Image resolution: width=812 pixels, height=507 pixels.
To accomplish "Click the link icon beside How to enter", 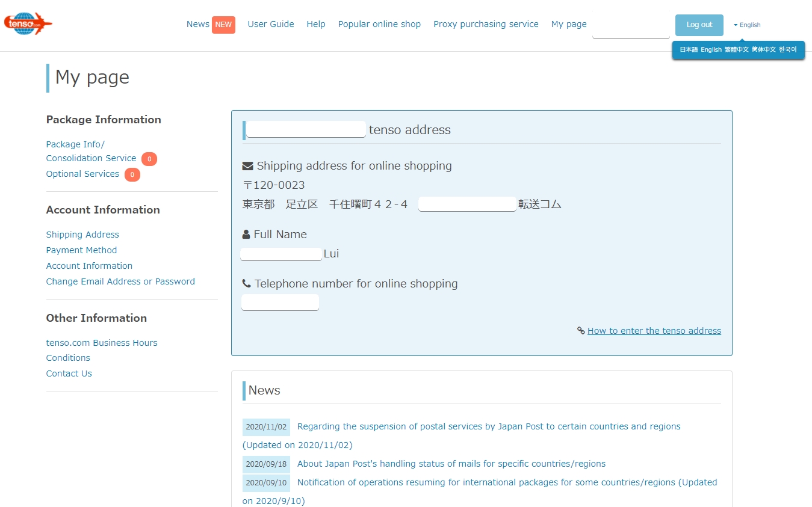I will (x=581, y=331).
